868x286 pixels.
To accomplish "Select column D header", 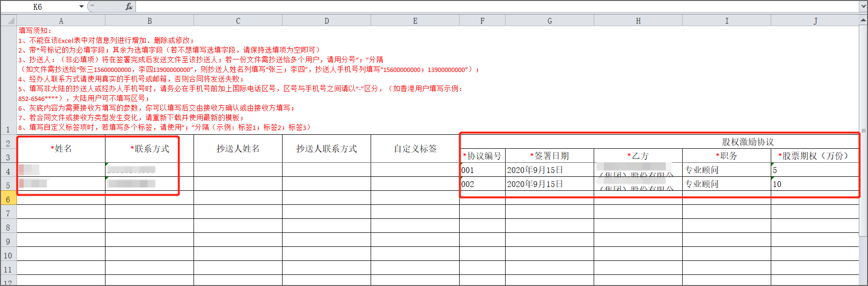I will 327,21.
